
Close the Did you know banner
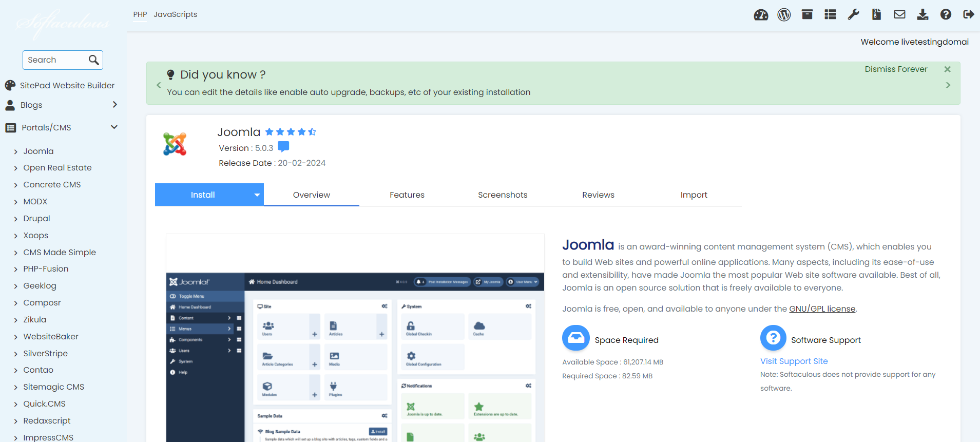pos(948,69)
